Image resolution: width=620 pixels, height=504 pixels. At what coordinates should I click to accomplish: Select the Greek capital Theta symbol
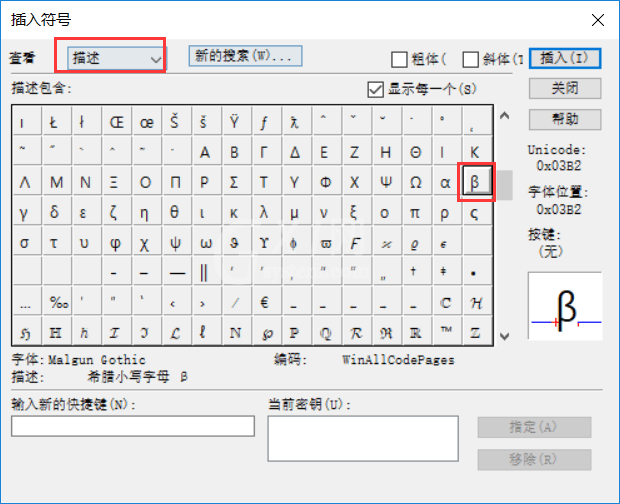[x=415, y=152]
